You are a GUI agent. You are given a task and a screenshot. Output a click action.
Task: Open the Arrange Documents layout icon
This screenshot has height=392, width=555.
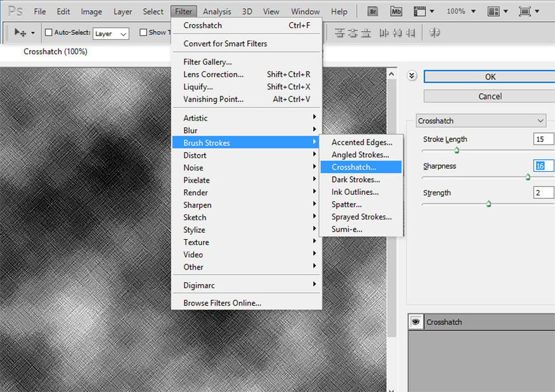pyautogui.click(x=494, y=11)
